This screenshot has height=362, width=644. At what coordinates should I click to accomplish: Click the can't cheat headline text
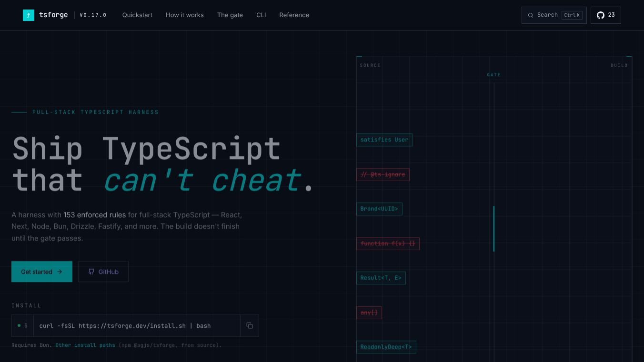click(202, 181)
